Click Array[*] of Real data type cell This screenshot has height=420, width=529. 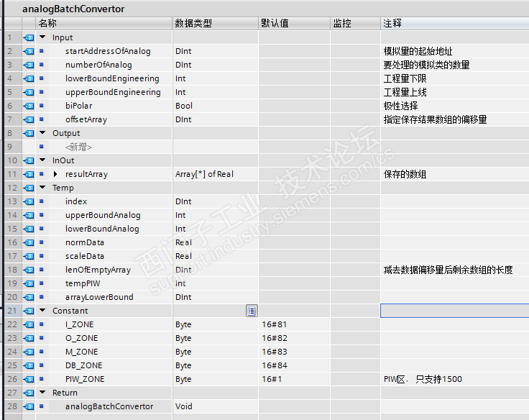point(215,174)
